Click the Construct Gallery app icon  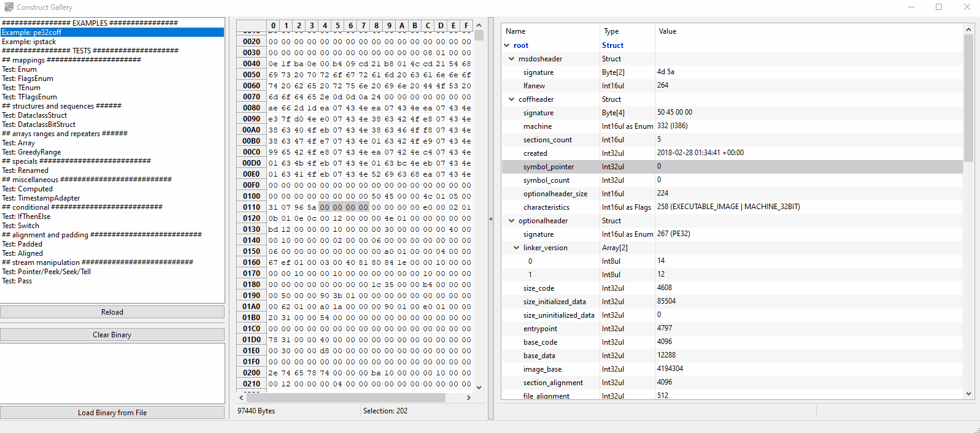tap(9, 7)
